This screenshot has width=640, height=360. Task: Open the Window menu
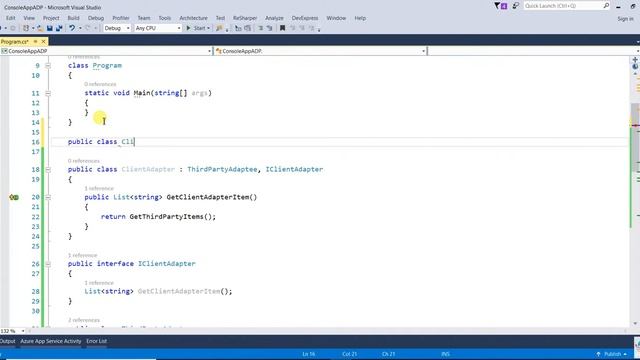click(x=336, y=18)
